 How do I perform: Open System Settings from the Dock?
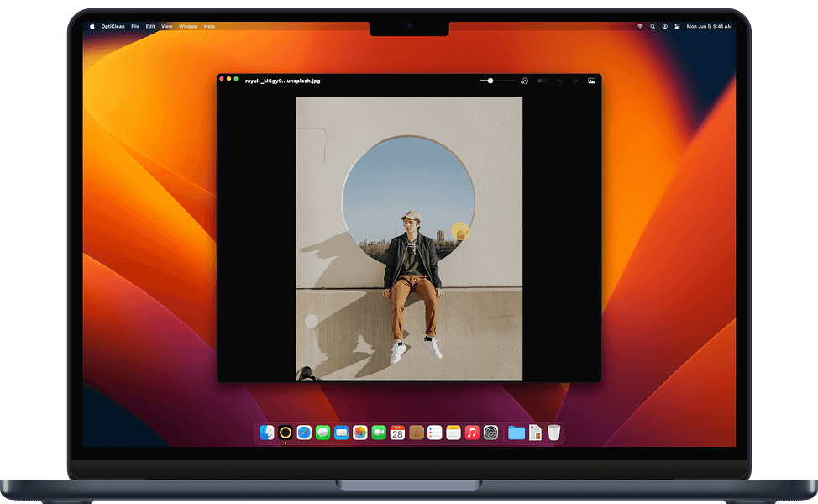[491, 433]
